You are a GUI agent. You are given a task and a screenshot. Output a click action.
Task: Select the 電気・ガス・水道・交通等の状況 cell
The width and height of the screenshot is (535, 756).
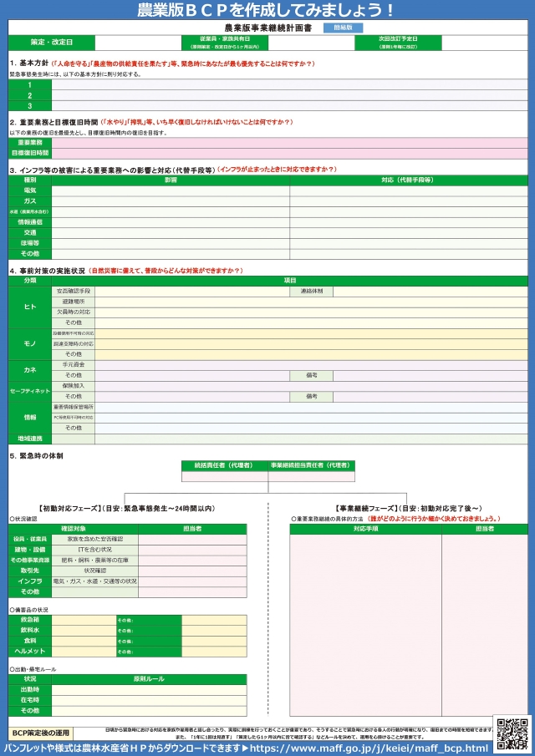point(95,581)
